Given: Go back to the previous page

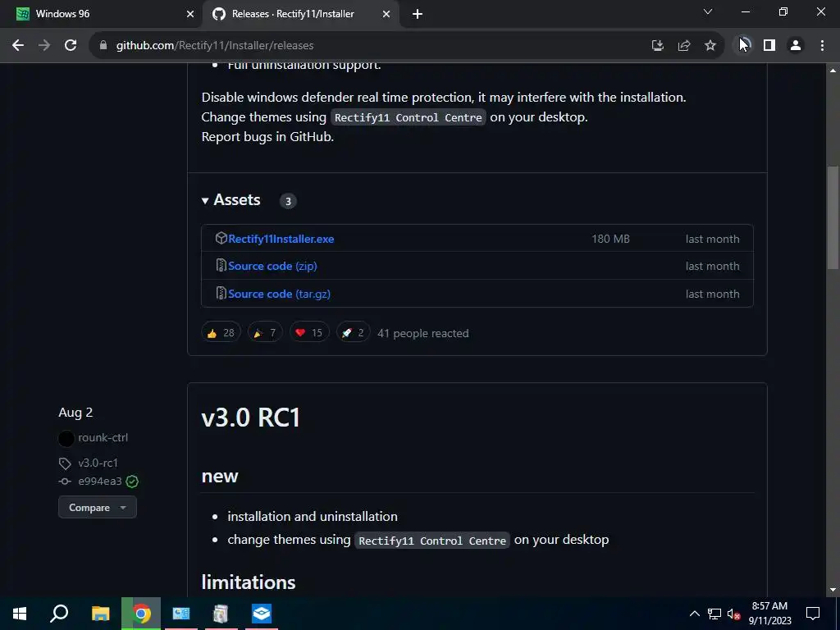Looking at the screenshot, I should click(18, 46).
